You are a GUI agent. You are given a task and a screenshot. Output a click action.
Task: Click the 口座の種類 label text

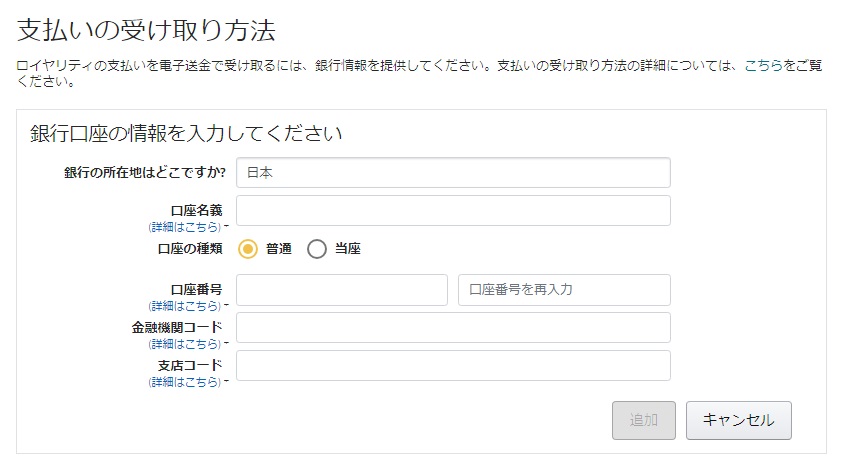[x=190, y=249]
